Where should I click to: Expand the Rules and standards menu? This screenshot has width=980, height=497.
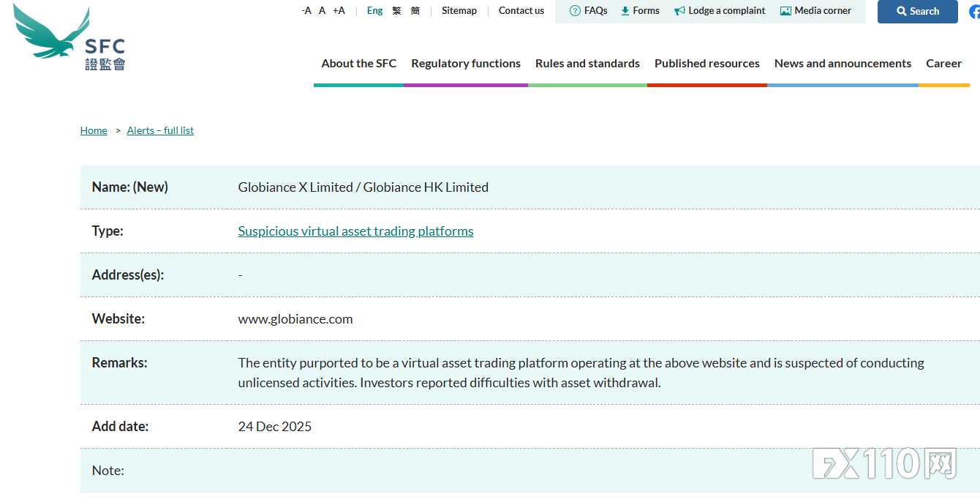tap(587, 64)
